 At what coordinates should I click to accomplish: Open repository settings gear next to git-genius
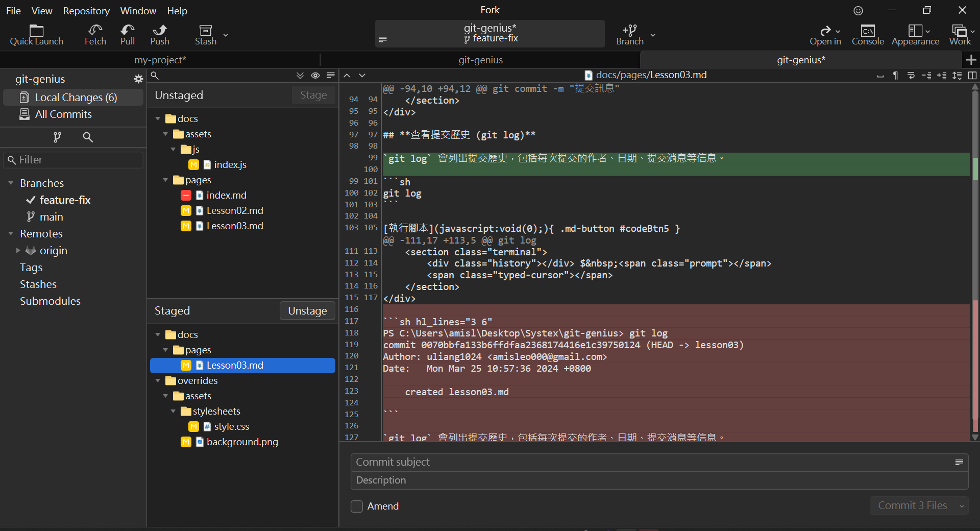click(138, 79)
